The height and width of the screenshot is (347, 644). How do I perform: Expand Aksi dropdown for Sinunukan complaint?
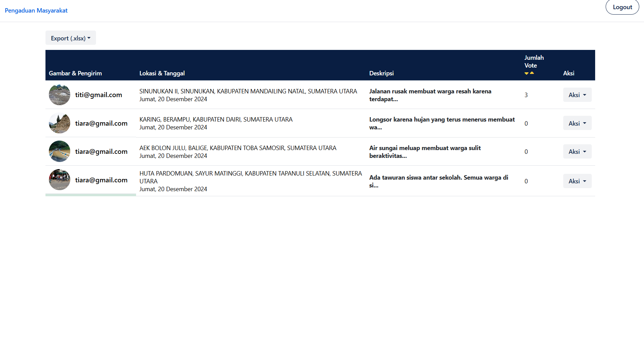tap(577, 95)
